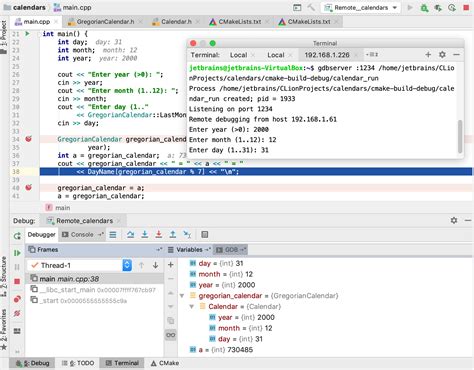Toggle breakpoint on line 34
The image size is (474, 370).
[x=29, y=139]
